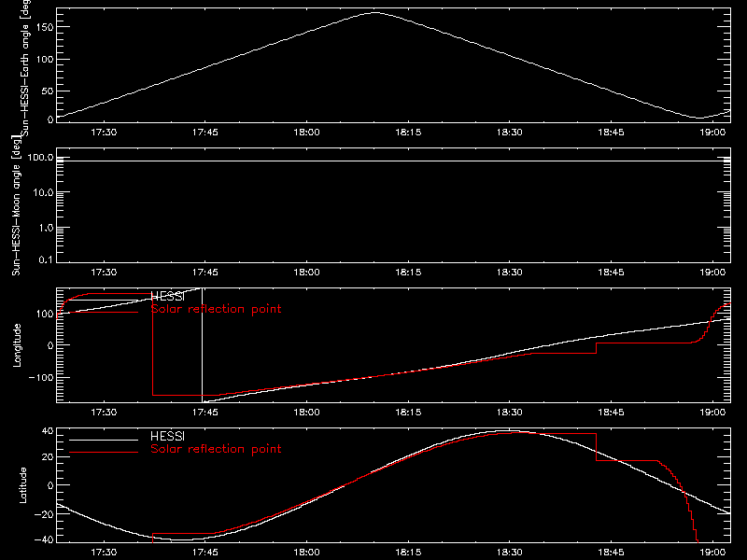Click the Sun-HESSI-Earth angle axis title

tap(25, 67)
